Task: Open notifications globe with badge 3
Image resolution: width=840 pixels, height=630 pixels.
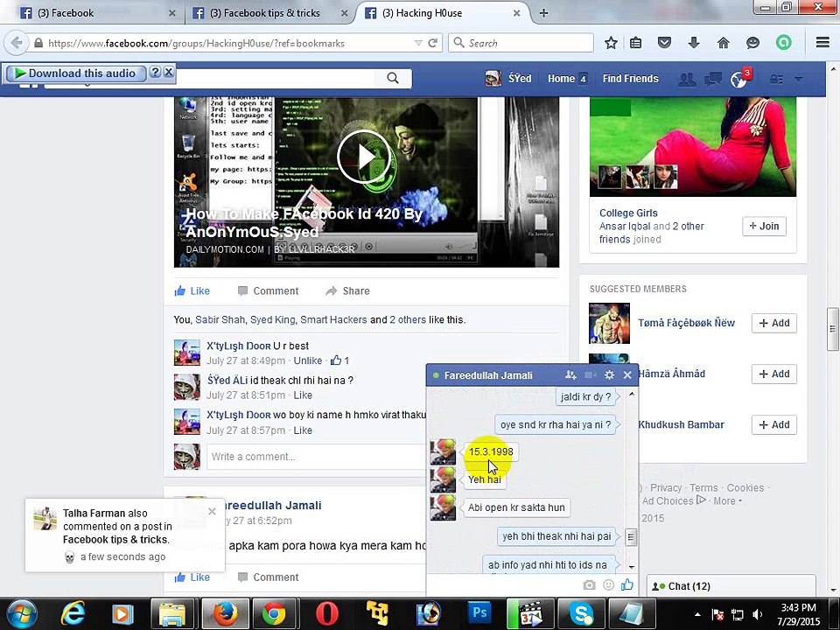Action: (740, 79)
